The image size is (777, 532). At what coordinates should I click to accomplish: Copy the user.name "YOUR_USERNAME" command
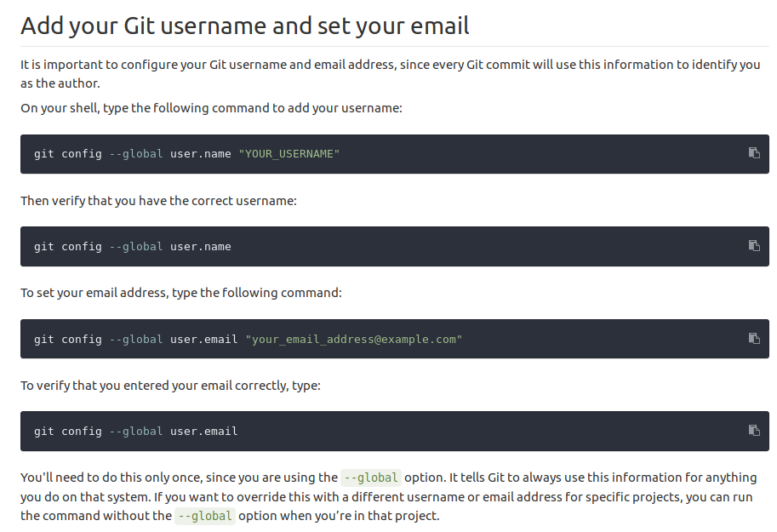753,153
